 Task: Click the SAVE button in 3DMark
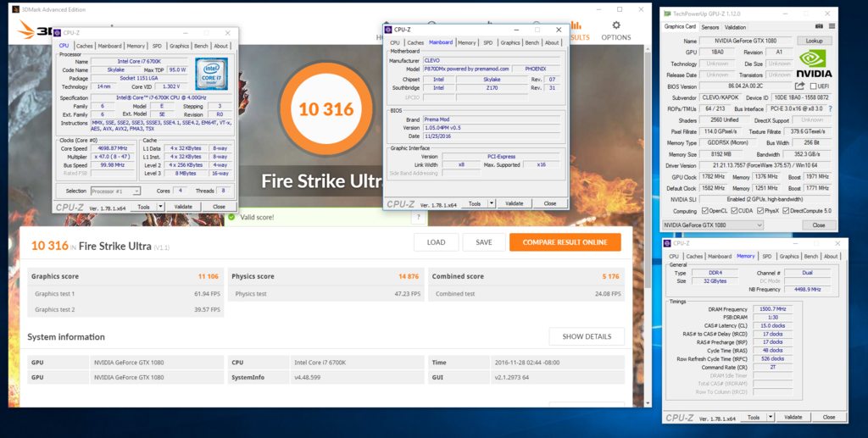pos(484,242)
